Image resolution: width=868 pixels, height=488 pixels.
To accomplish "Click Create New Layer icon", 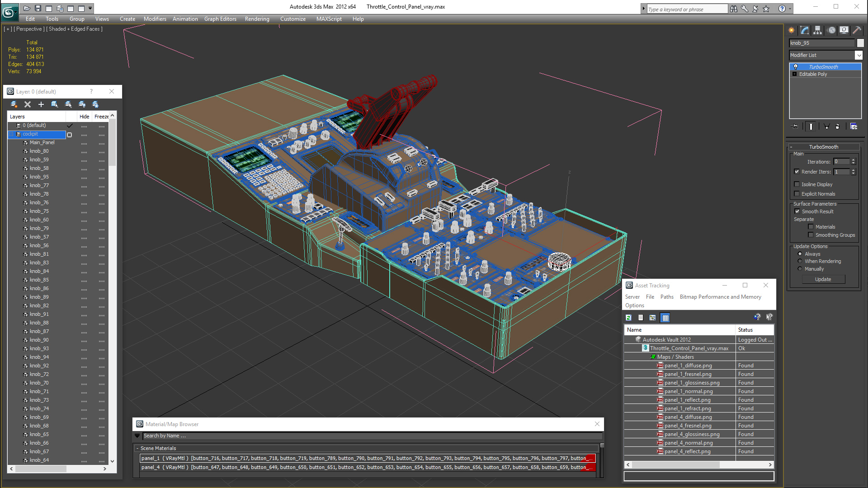I will tap(14, 104).
